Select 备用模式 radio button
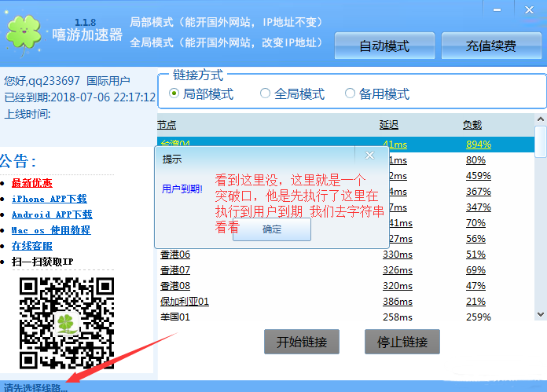 coord(351,94)
